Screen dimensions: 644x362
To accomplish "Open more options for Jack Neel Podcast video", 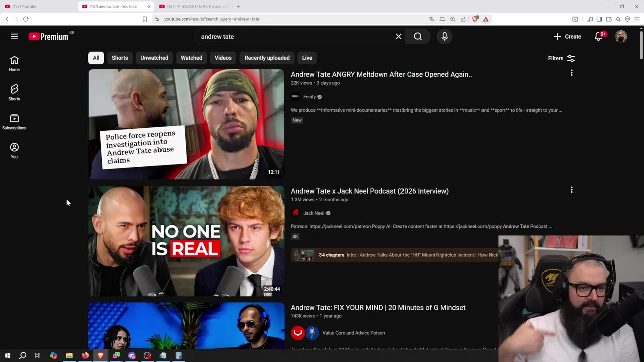I will [571, 190].
